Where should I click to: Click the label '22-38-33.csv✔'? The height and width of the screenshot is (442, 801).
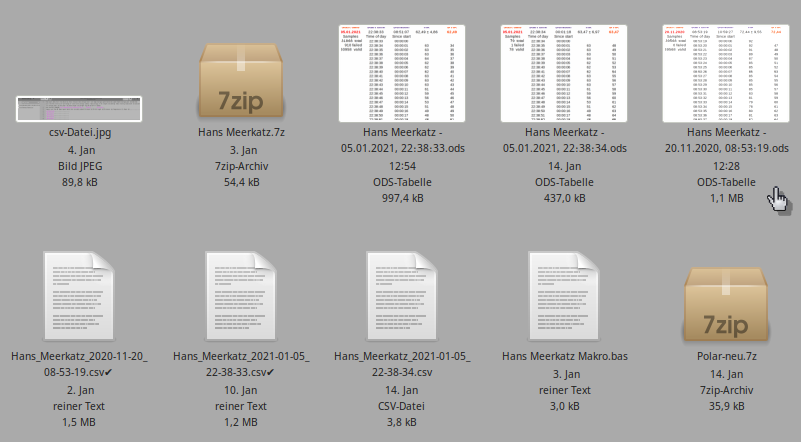click(x=240, y=373)
